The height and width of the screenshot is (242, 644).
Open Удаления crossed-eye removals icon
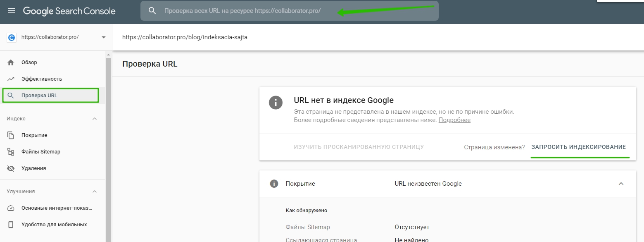(12, 168)
